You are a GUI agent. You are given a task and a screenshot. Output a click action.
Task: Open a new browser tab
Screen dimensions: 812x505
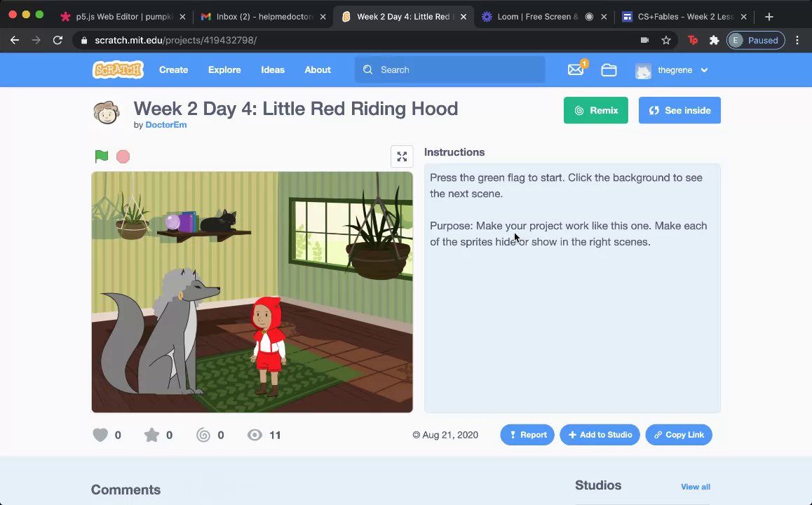[x=769, y=17]
